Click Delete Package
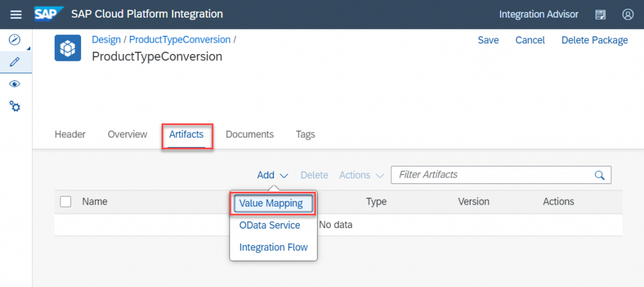 (x=595, y=40)
